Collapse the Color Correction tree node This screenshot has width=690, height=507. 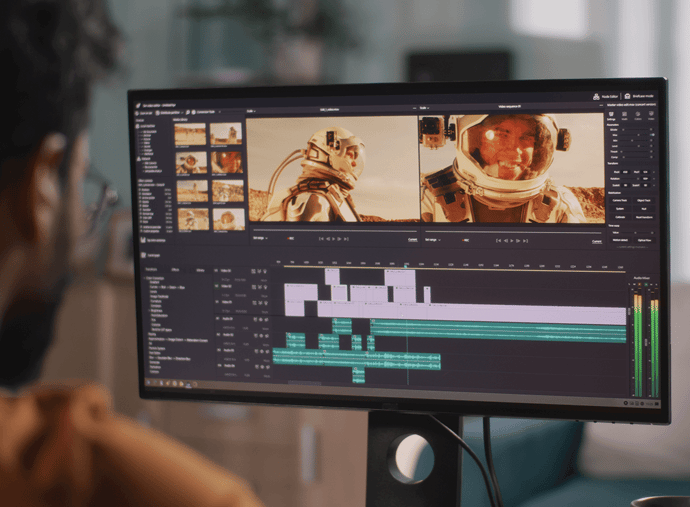pos(145,278)
